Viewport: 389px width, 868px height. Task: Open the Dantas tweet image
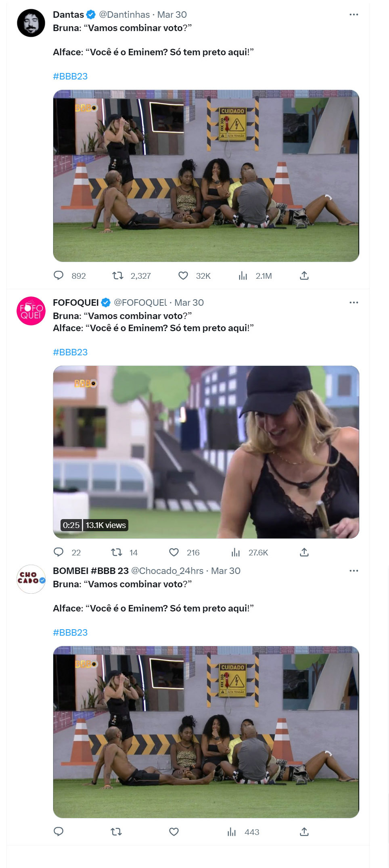click(x=206, y=176)
